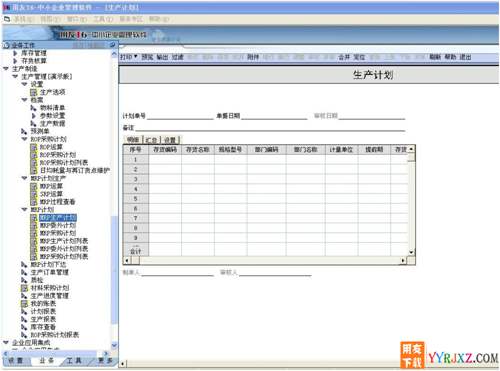
Task: Open the SRP运算 item icon
Action: 34,194
